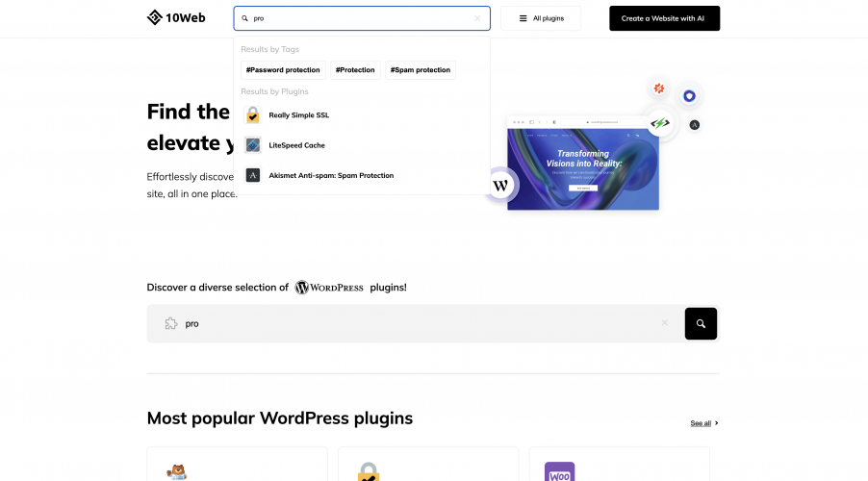Select the #Protection tag
Viewport: 868px width, 481px height.
coord(355,70)
